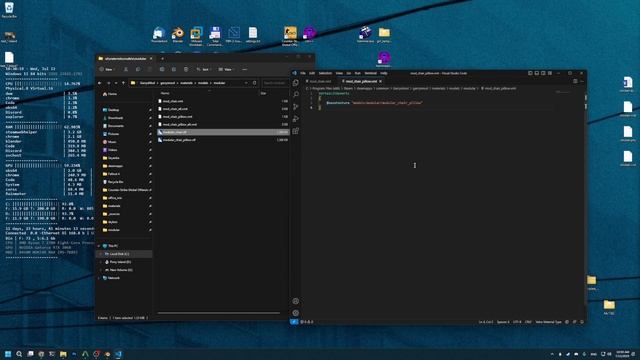Select modular_chair_pillow.vtf file in File Explorer
Viewport: 640px width, 360px height.
pyautogui.click(x=223, y=140)
